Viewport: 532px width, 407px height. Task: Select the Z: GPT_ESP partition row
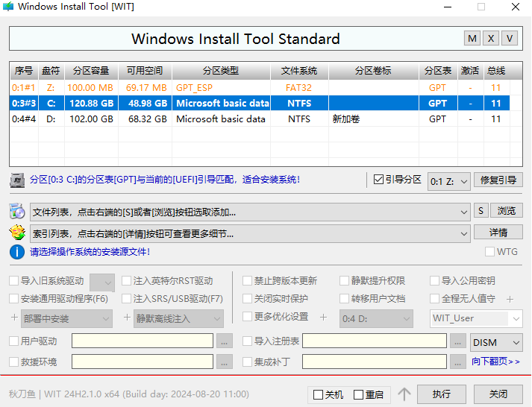(260, 88)
